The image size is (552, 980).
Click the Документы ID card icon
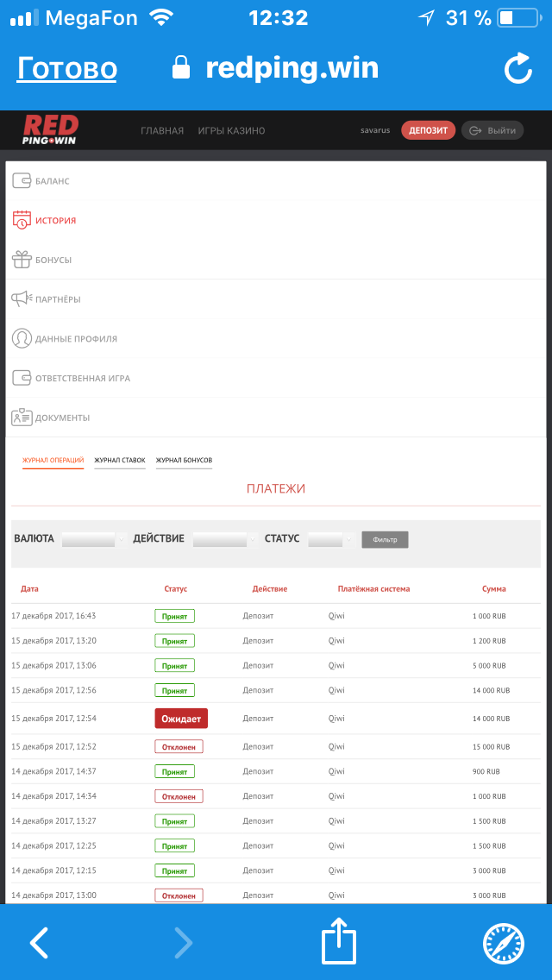[x=22, y=417]
